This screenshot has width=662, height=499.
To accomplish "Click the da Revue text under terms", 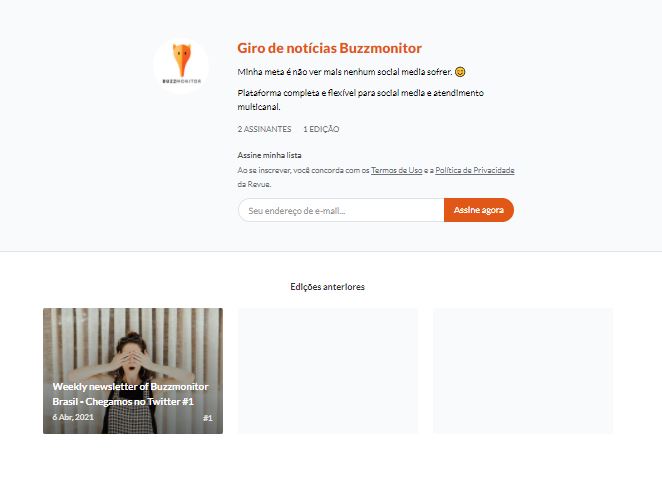I will point(254,184).
